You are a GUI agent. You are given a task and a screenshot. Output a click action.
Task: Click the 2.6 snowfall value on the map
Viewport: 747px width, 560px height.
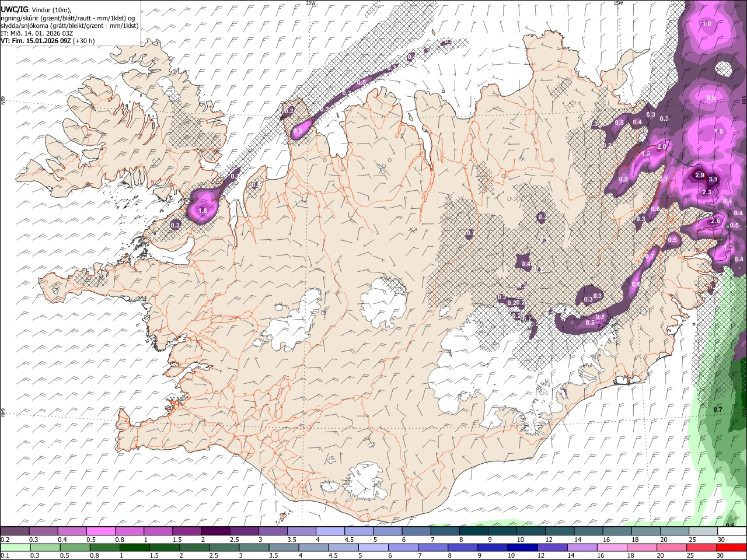(x=715, y=220)
